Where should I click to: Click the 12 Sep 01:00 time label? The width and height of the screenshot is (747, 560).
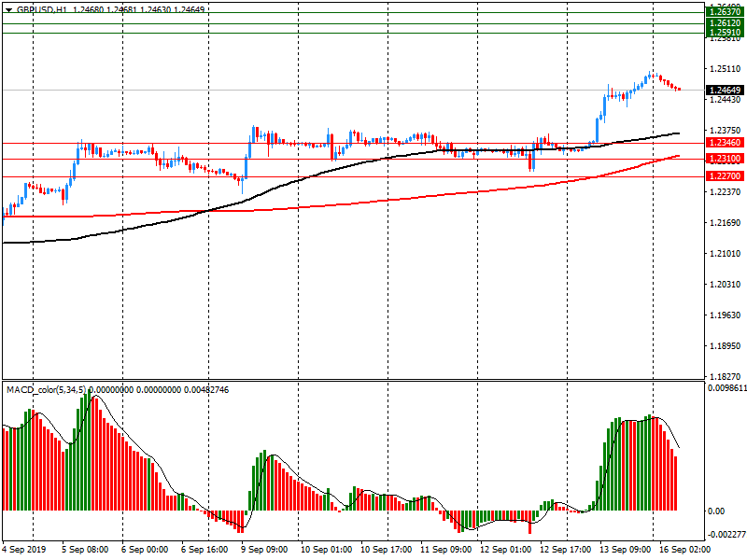point(505,550)
